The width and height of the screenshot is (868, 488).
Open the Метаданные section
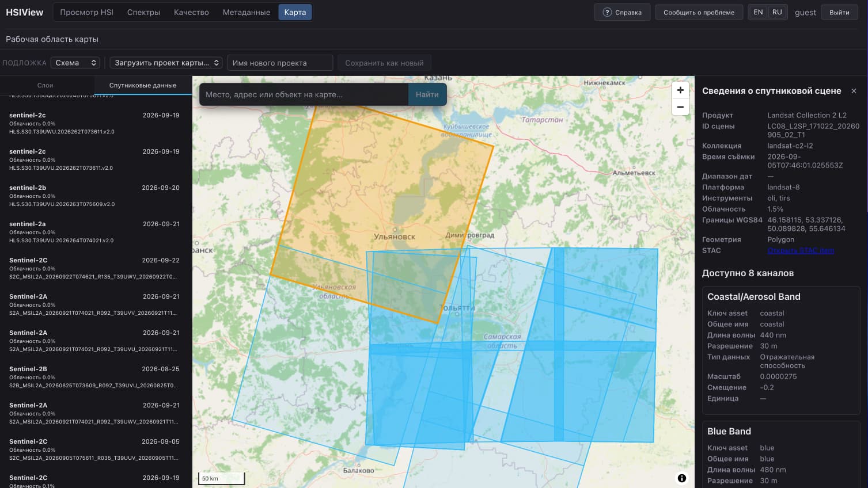pos(247,12)
